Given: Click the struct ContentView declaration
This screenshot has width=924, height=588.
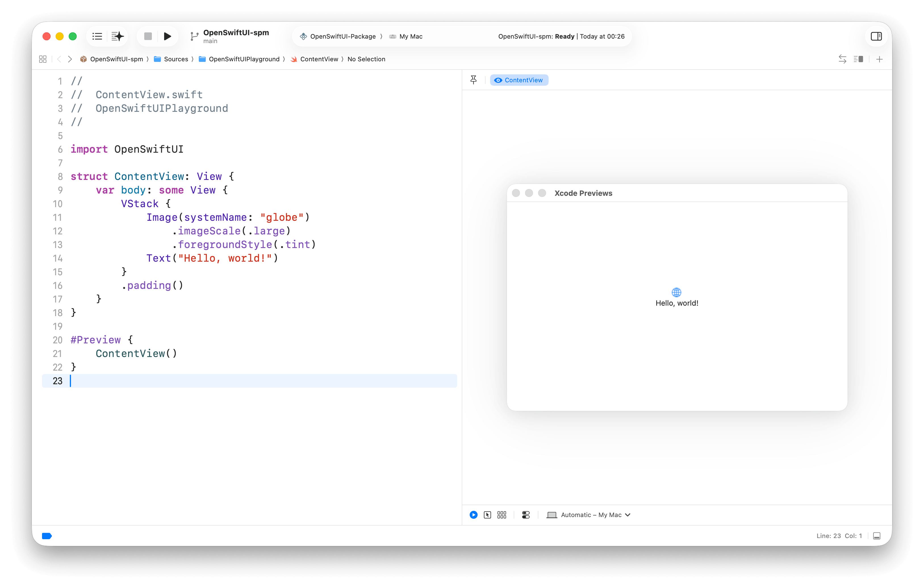Looking at the screenshot, I should pyautogui.click(x=152, y=177).
